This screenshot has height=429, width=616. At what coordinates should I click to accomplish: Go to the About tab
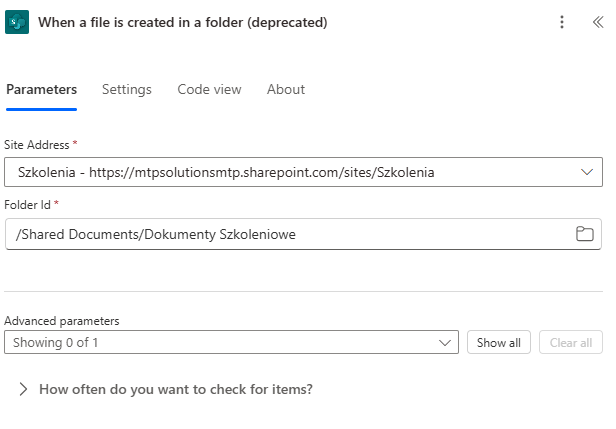pyautogui.click(x=286, y=90)
